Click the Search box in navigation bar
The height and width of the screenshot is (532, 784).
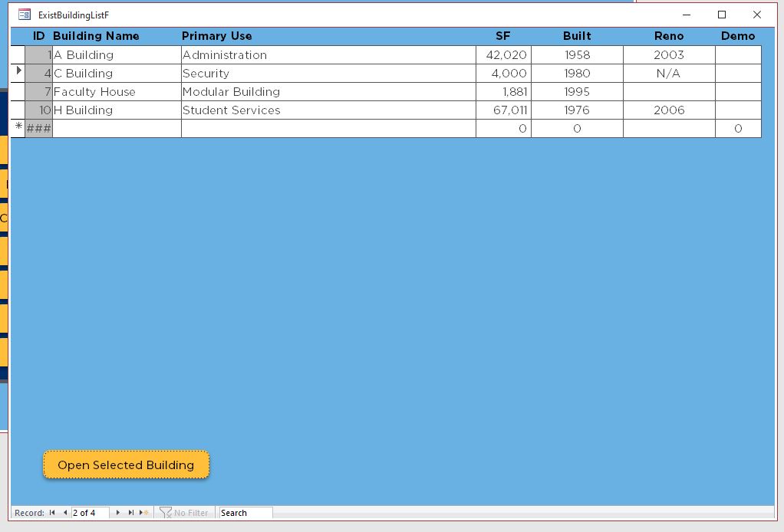(x=245, y=513)
